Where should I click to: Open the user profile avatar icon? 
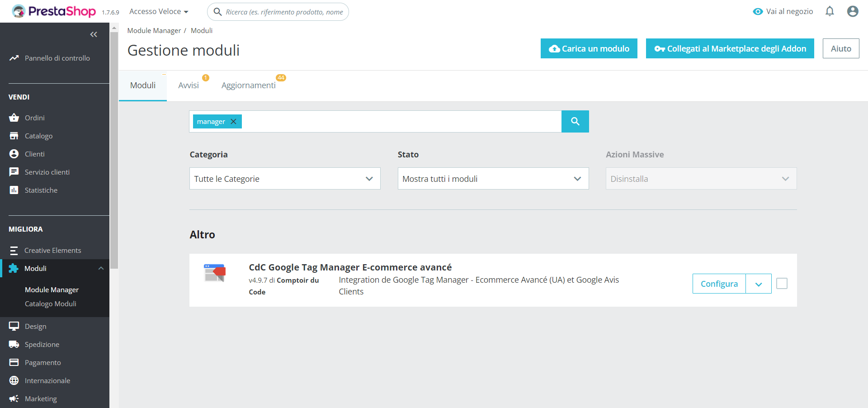853,11
